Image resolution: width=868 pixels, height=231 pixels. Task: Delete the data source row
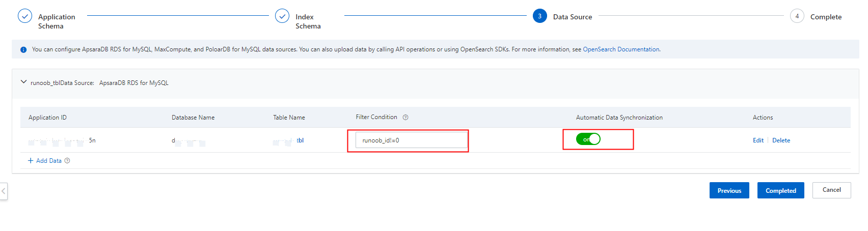[x=781, y=140]
